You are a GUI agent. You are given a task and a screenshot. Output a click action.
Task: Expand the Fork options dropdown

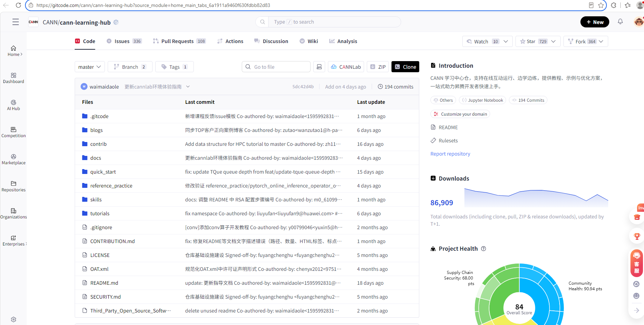coord(601,41)
